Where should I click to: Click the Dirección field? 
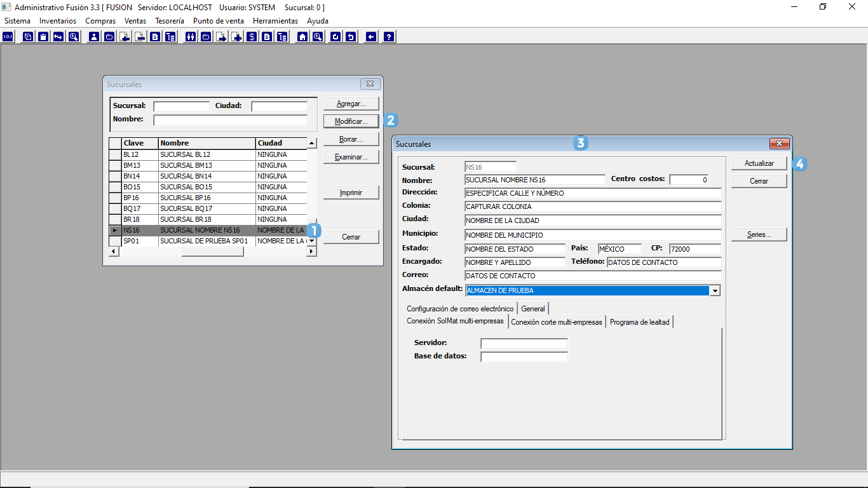pyautogui.click(x=593, y=193)
